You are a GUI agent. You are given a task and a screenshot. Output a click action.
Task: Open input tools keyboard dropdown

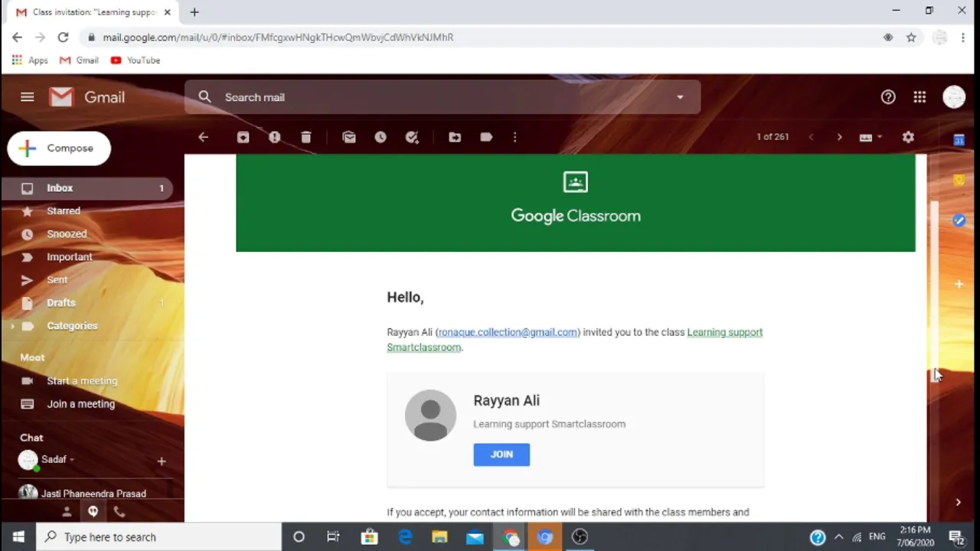pyautogui.click(x=871, y=137)
